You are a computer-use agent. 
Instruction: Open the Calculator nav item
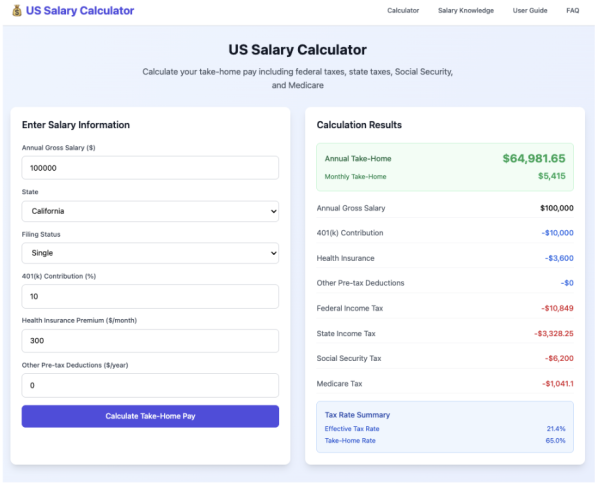[403, 11]
